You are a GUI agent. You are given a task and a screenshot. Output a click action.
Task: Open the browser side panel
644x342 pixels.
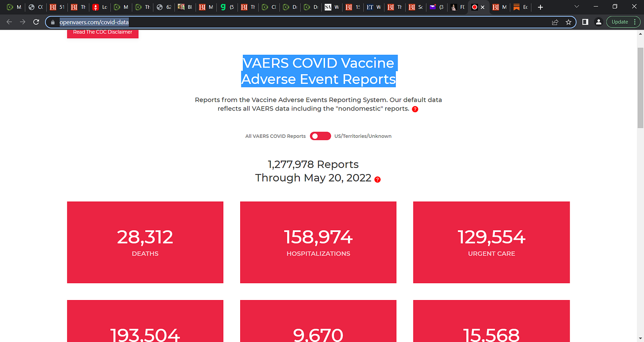pyautogui.click(x=585, y=22)
